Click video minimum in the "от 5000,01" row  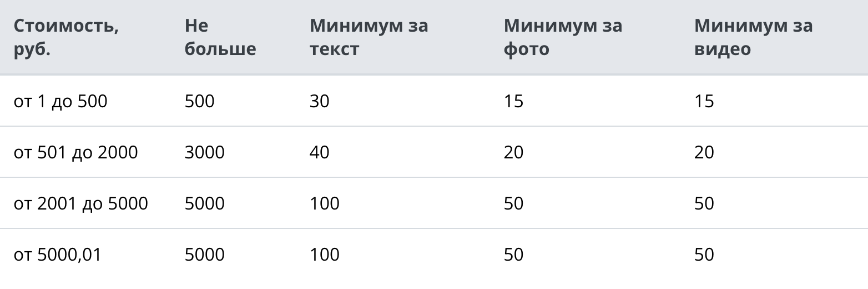click(704, 255)
